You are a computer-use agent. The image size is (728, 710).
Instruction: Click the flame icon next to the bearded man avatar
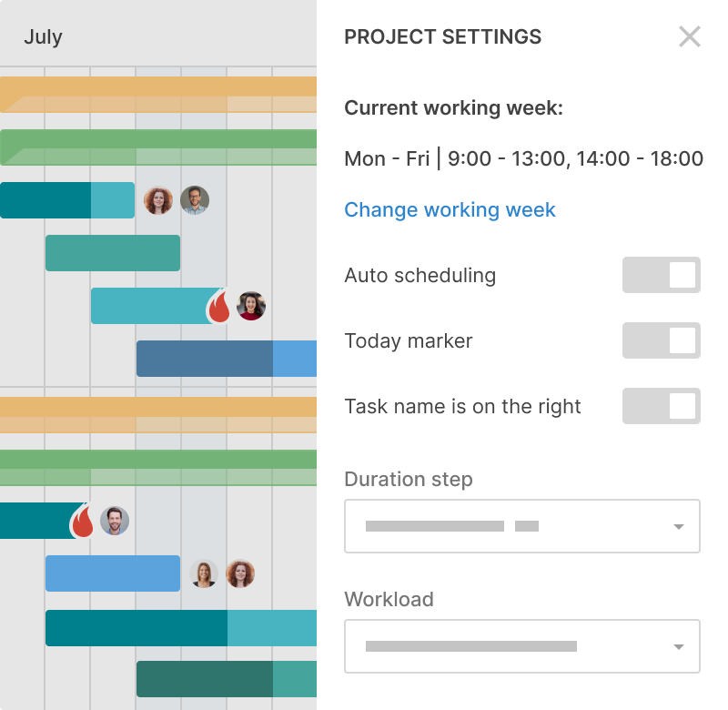(82, 521)
